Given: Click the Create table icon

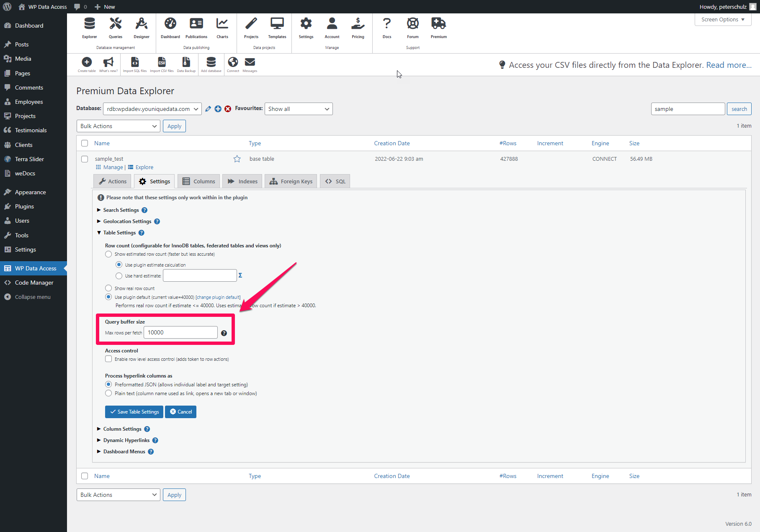Looking at the screenshot, I should [x=87, y=63].
